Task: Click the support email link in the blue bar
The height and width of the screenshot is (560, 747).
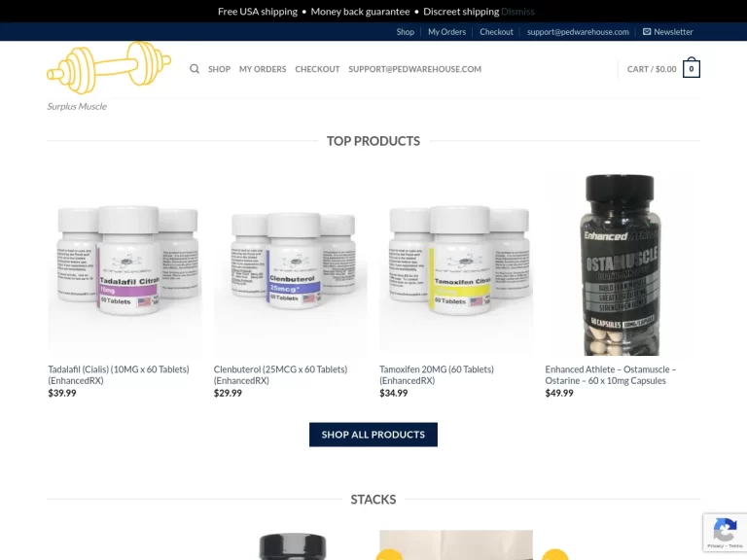Action: 578,32
